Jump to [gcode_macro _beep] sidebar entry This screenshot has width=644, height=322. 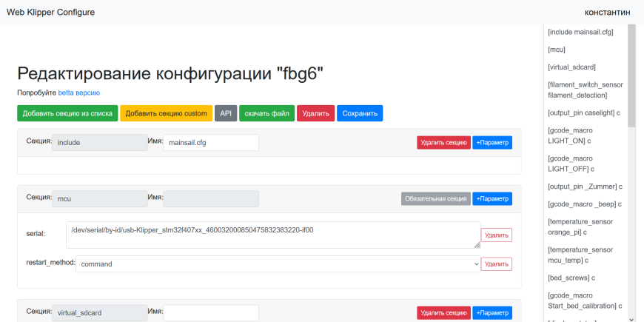point(584,204)
